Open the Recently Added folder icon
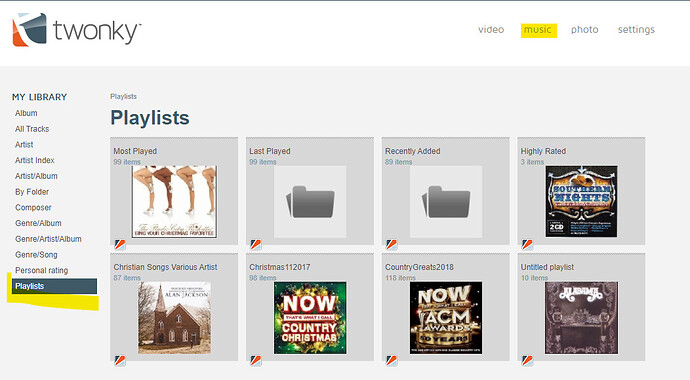 point(446,202)
